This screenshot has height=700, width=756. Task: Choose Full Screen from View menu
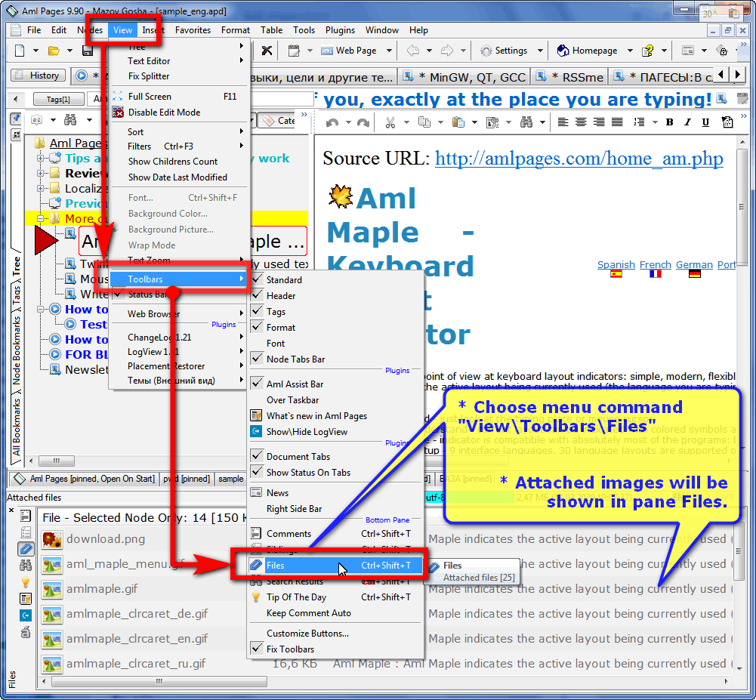(x=179, y=97)
